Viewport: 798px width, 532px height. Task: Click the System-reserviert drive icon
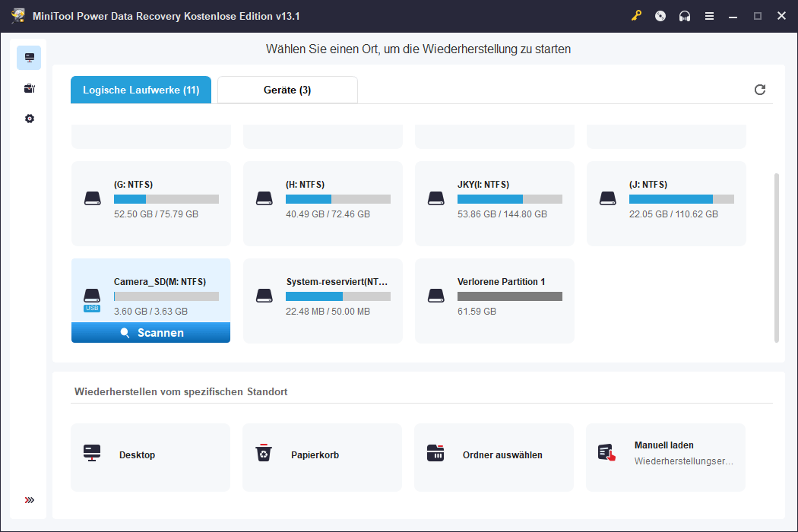(x=264, y=296)
